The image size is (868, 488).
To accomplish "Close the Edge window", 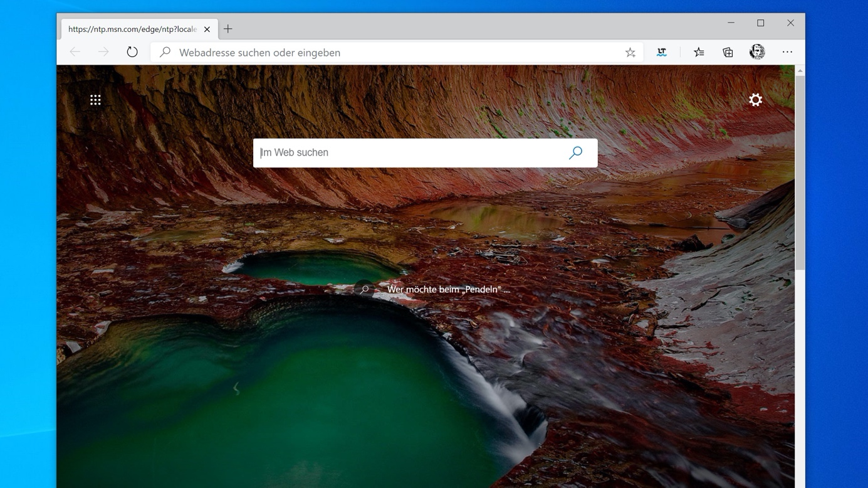I will pos(790,23).
